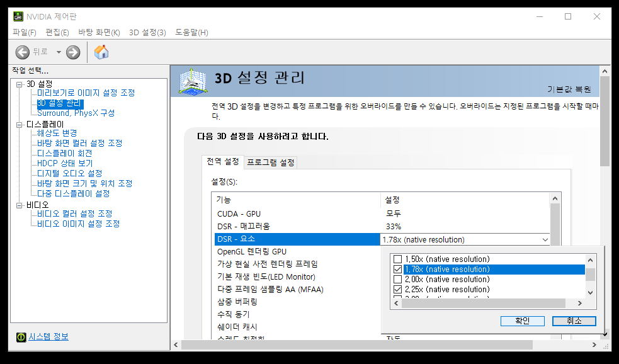
Task: Click right arrow of bottom horizontal scrollbar
Action: click(594, 344)
